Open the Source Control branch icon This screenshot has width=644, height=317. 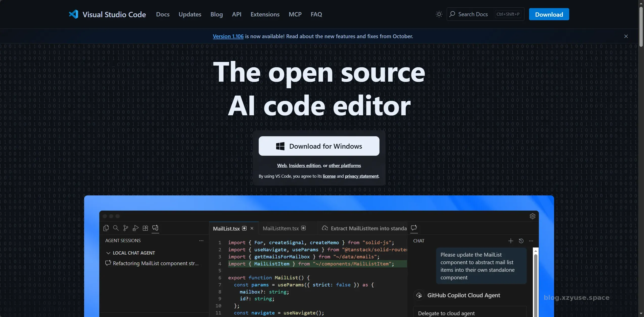pos(126,228)
